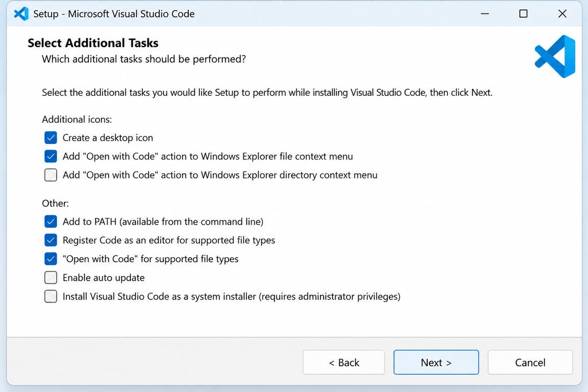The image size is (588, 392).
Task: Go Back to previous setup page
Action: tap(344, 362)
